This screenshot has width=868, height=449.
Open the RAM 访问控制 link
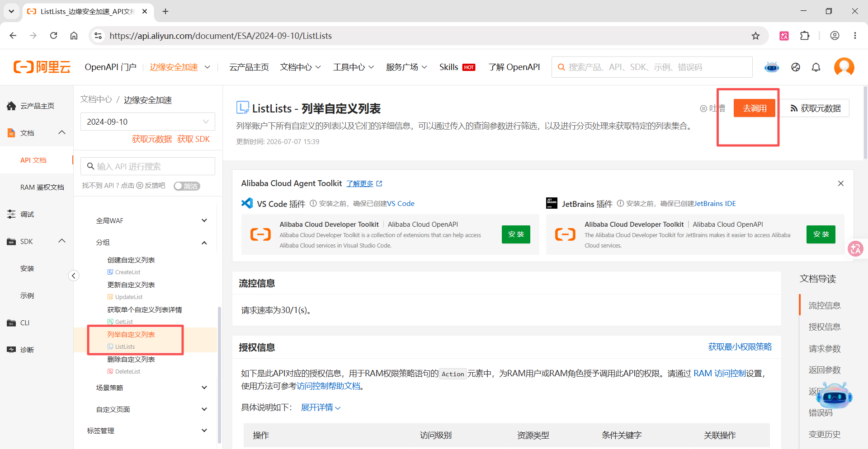click(720, 374)
